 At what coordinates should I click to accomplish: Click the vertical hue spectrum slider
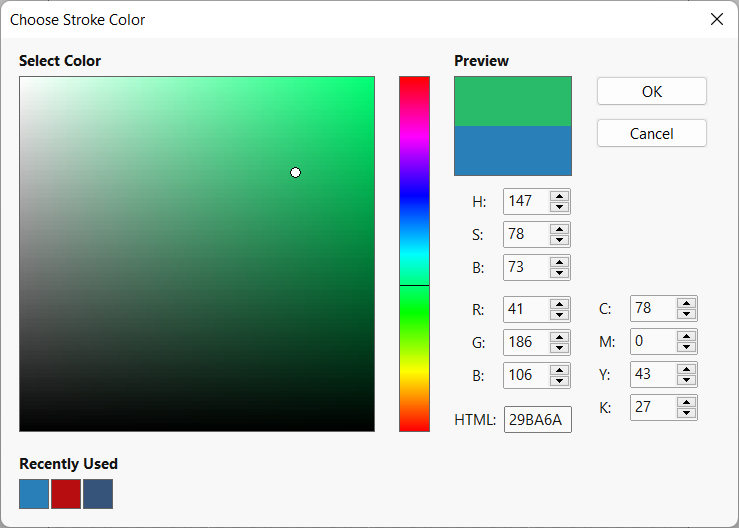414,254
